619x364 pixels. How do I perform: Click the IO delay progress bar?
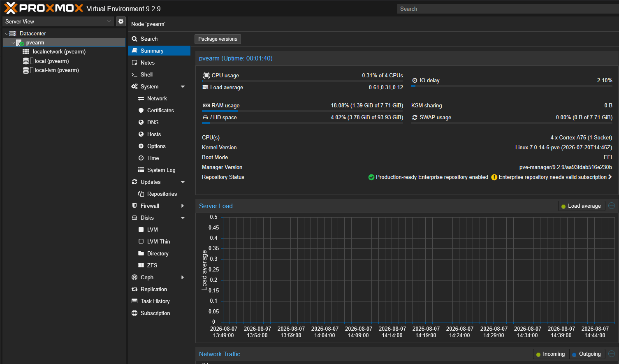512,86
